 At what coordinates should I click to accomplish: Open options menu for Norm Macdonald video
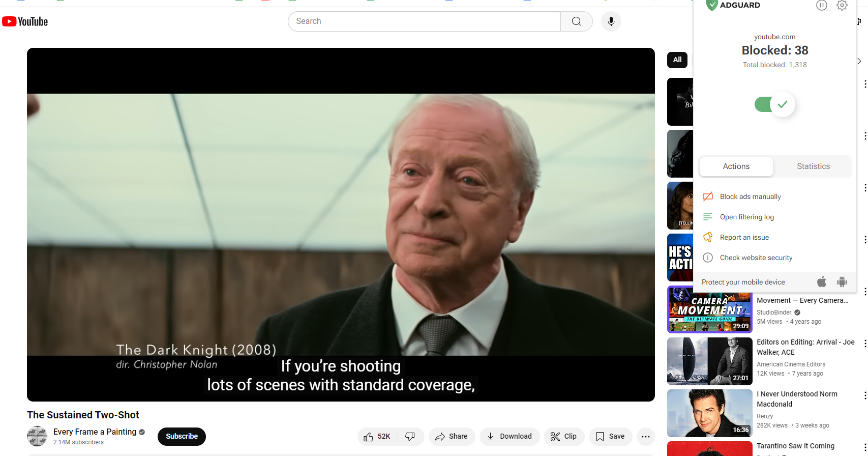coord(865,395)
